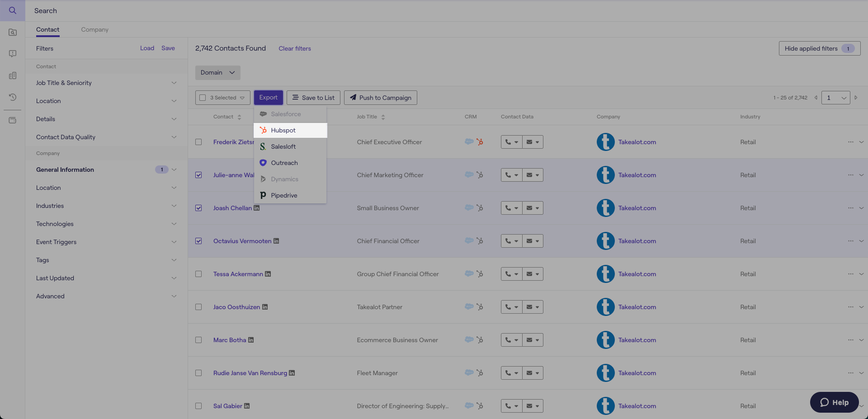Tick the checkbox for Marc Botha
868x419 pixels.
tap(198, 340)
